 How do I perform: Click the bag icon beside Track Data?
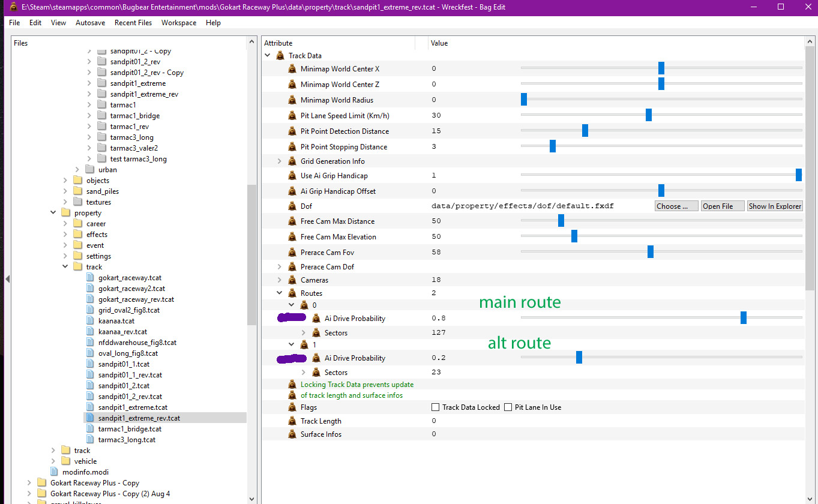coord(280,56)
